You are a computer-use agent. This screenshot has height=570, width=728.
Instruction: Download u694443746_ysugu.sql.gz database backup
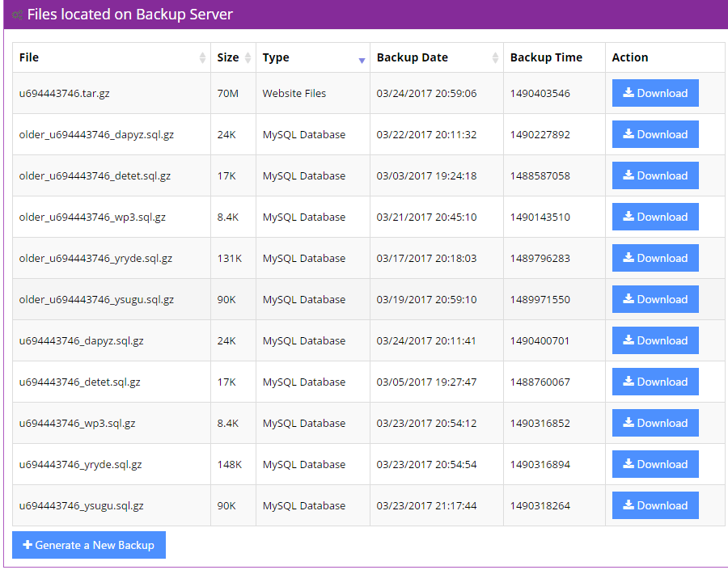point(655,505)
